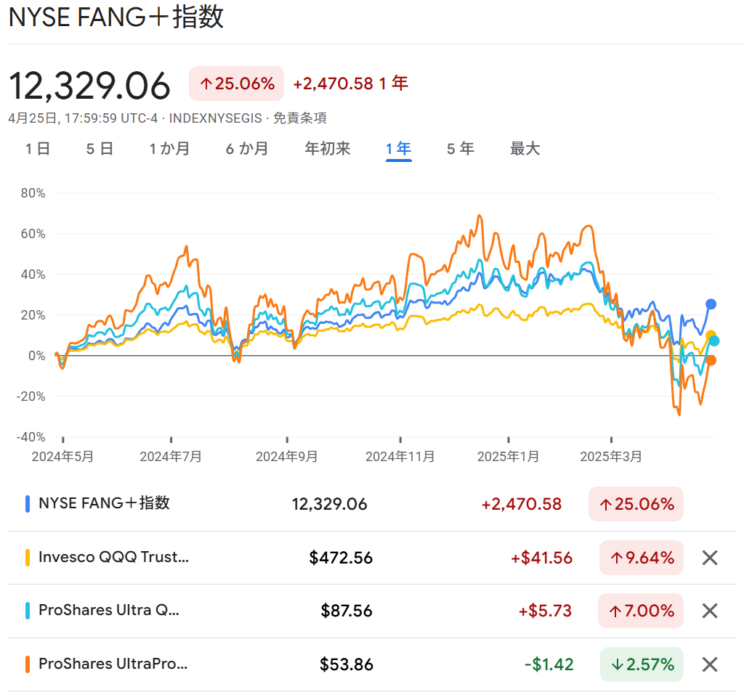Open the 6か月 chart range
The width and height of the screenshot is (744, 700).
point(247,149)
